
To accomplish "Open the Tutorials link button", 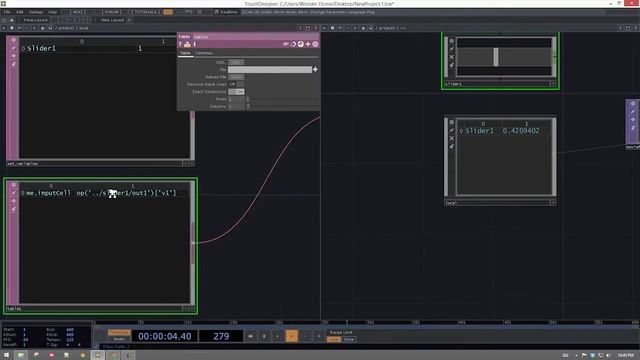I will [x=146, y=12].
